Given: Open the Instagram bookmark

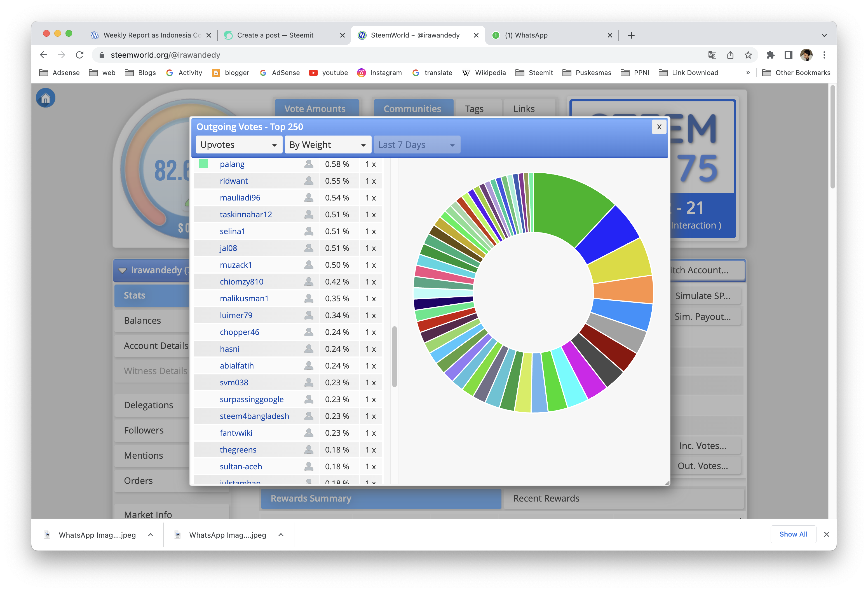Looking at the screenshot, I should coord(379,73).
